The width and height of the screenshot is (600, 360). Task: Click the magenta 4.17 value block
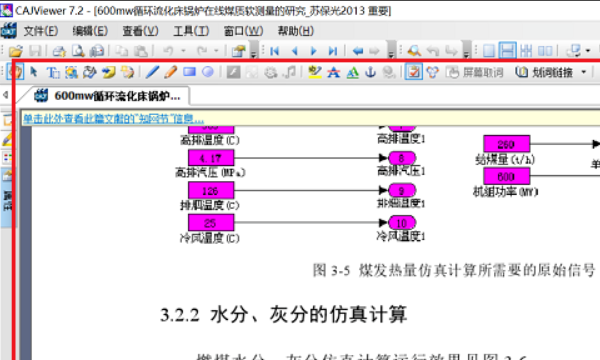coord(211,158)
